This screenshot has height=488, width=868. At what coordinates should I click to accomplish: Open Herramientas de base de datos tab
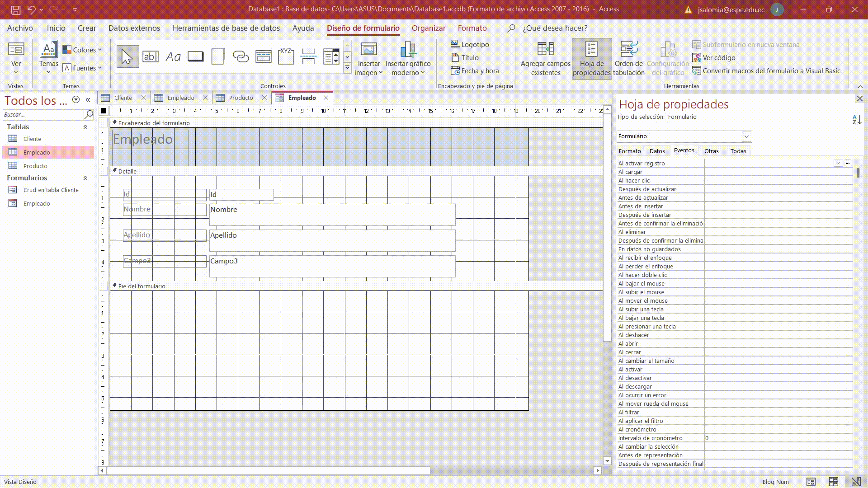point(226,28)
